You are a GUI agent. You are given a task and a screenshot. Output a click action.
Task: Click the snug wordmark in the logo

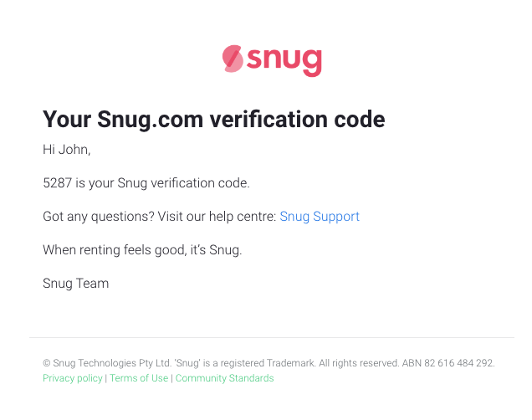tap(284, 61)
